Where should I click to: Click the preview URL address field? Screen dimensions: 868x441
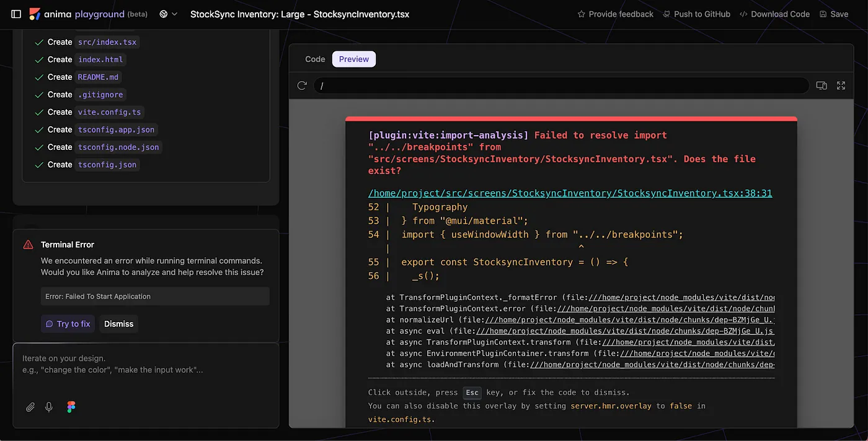(x=558, y=85)
